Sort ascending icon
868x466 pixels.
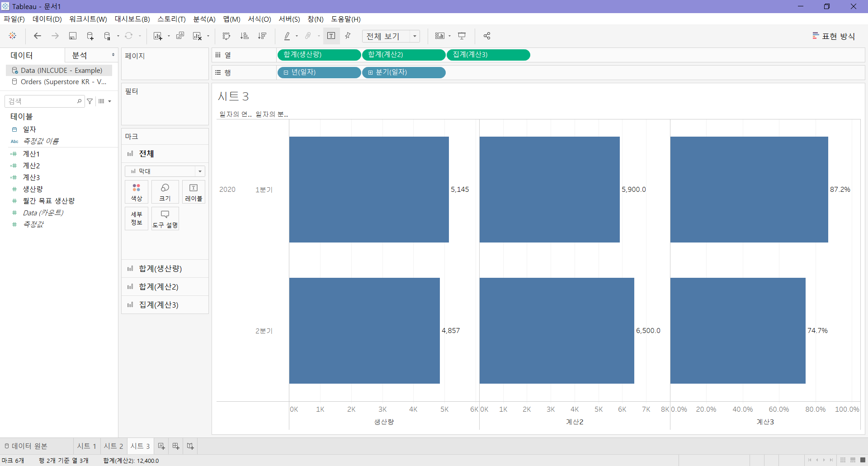click(245, 36)
